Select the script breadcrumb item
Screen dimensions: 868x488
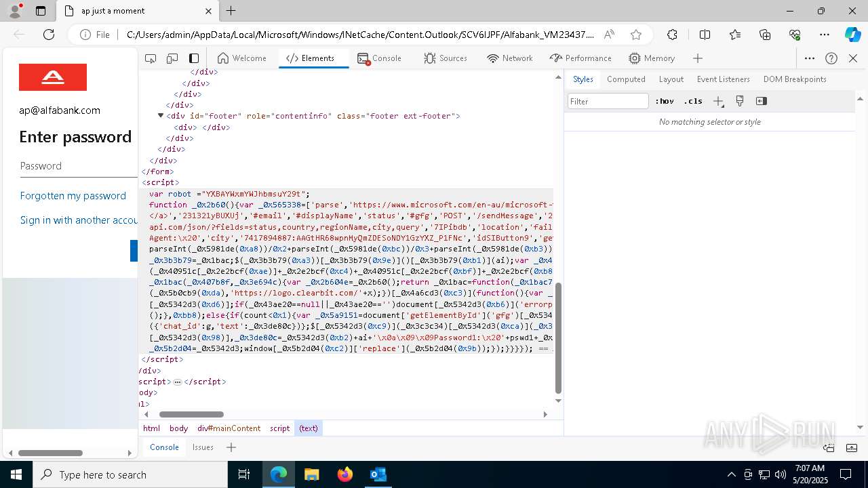click(279, 428)
